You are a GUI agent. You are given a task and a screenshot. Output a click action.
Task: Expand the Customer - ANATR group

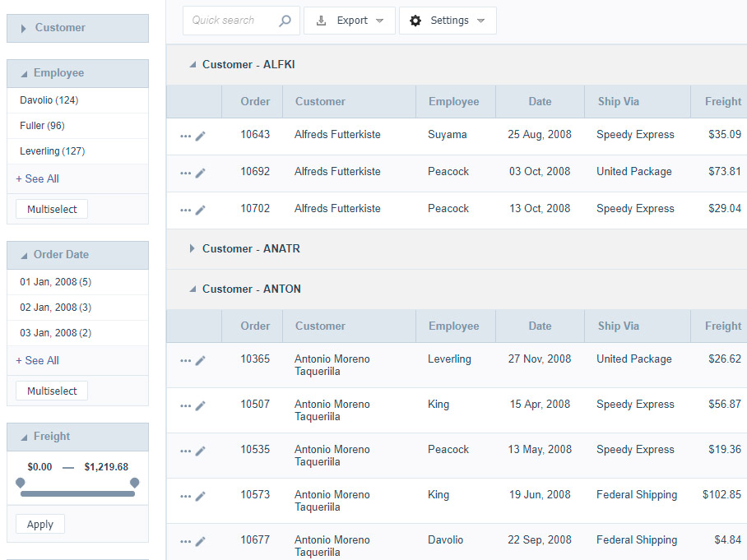tap(192, 248)
